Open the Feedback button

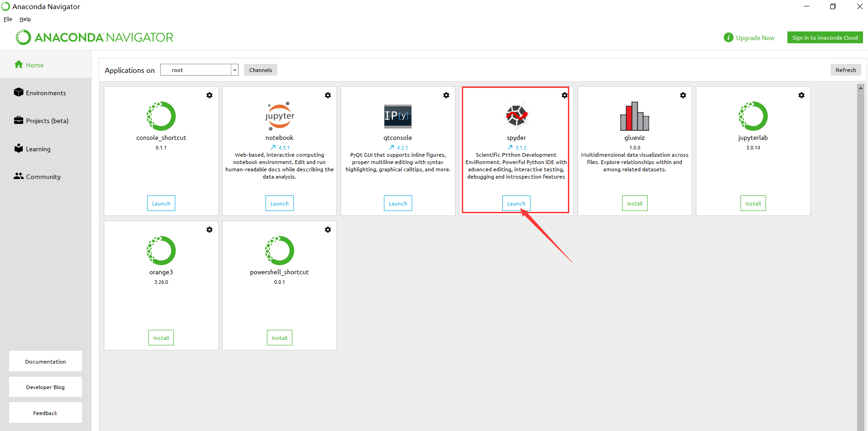click(x=46, y=413)
